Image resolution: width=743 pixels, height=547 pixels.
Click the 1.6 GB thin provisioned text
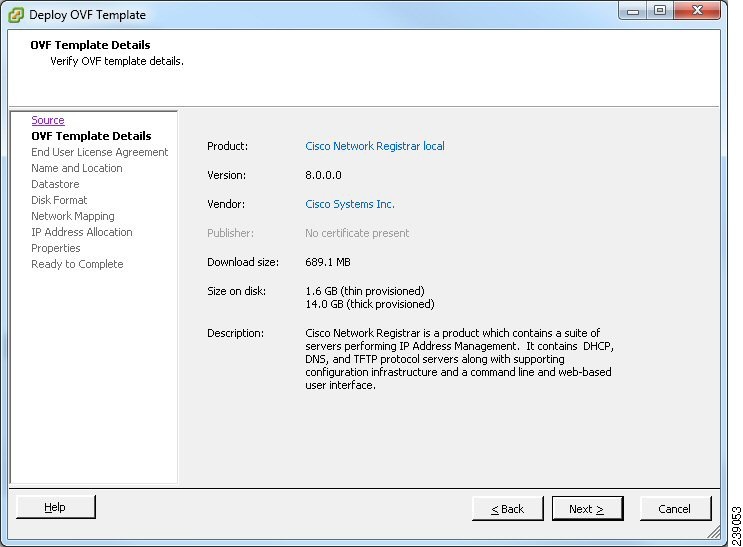(365, 291)
